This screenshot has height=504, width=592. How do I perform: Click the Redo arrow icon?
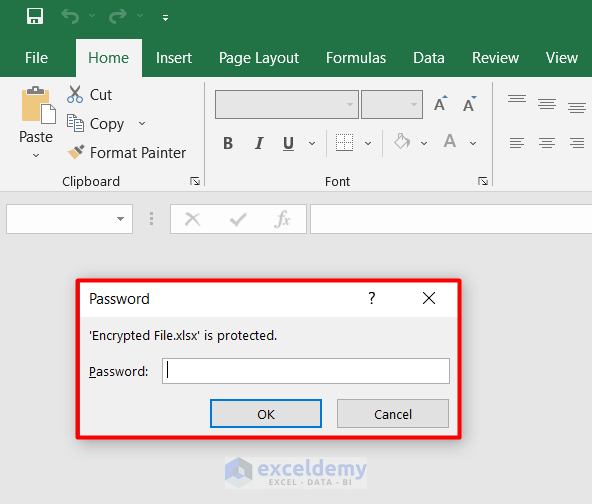click(x=118, y=16)
